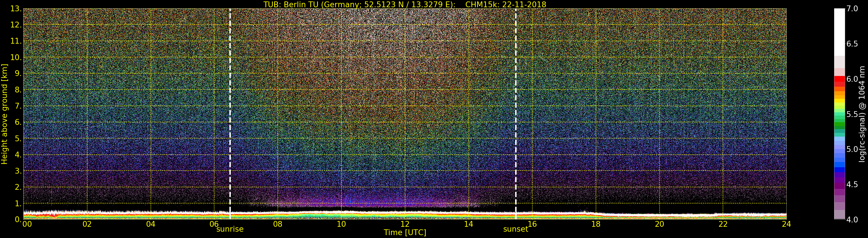This screenshot has width=868, height=238.
Task: Click the 10 km height tick label
Action: point(16,57)
